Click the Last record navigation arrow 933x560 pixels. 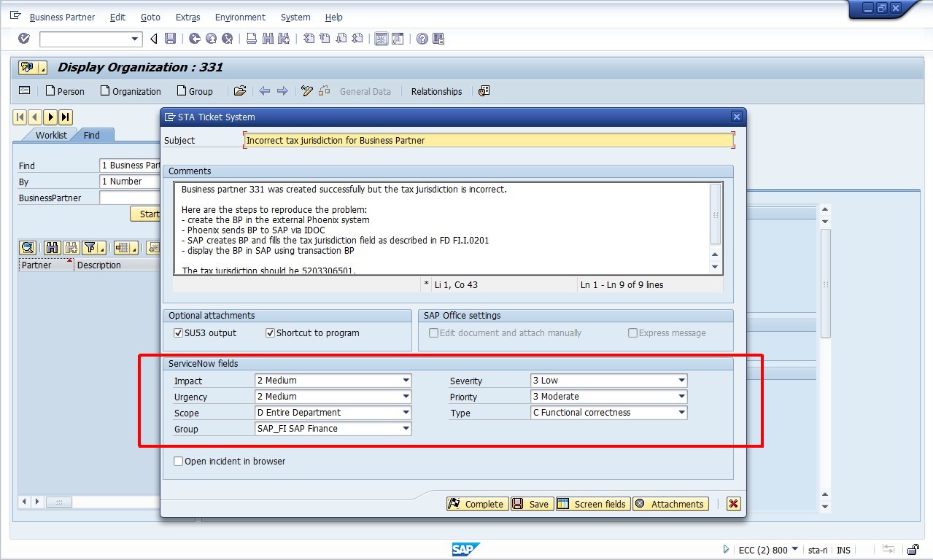coord(66,117)
